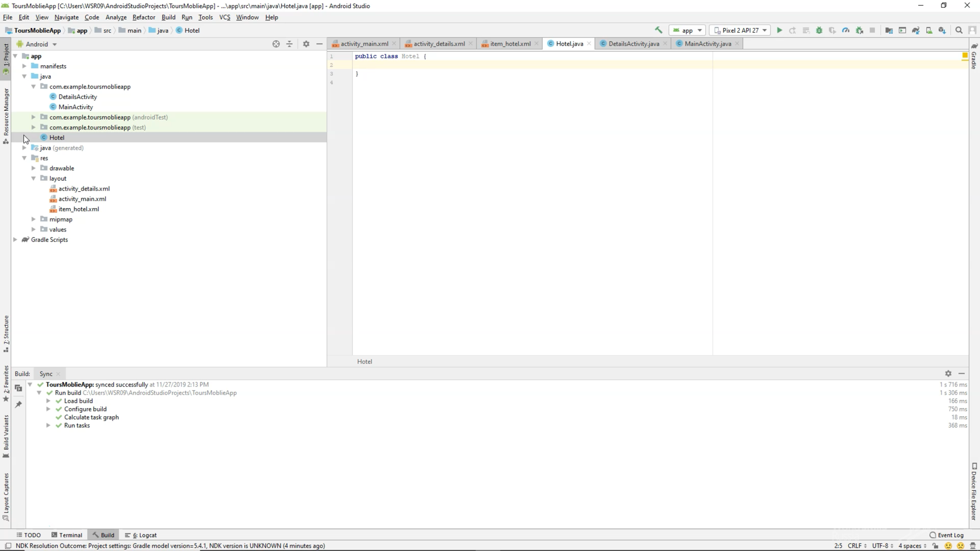Expand the mipmap folder

pyautogui.click(x=34, y=219)
